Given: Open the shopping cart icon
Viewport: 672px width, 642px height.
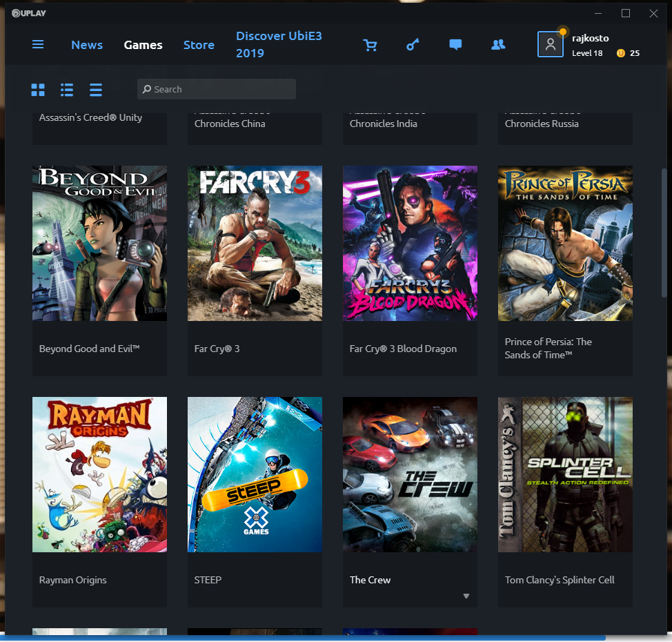Looking at the screenshot, I should pyautogui.click(x=370, y=45).
